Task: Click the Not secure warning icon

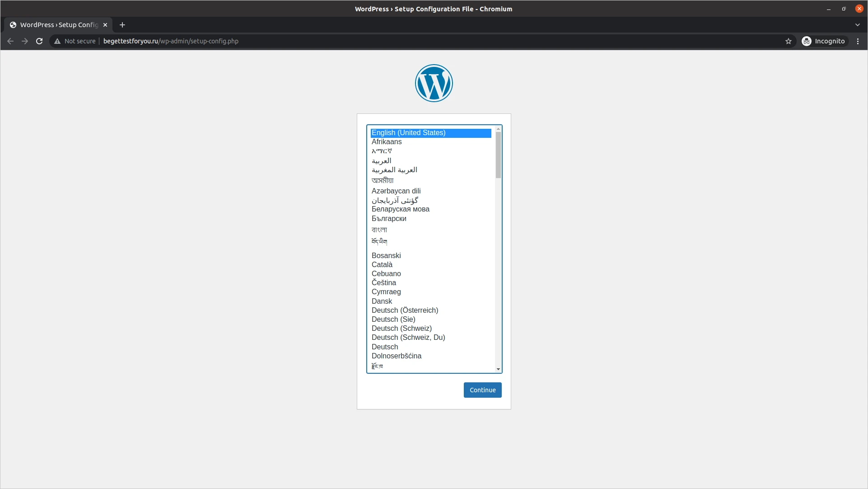Action: pyautogui.click(x=56, y=41)
